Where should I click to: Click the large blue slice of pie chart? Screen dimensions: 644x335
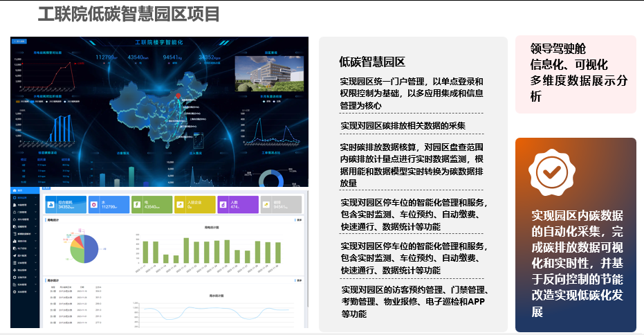click(91, 249)
